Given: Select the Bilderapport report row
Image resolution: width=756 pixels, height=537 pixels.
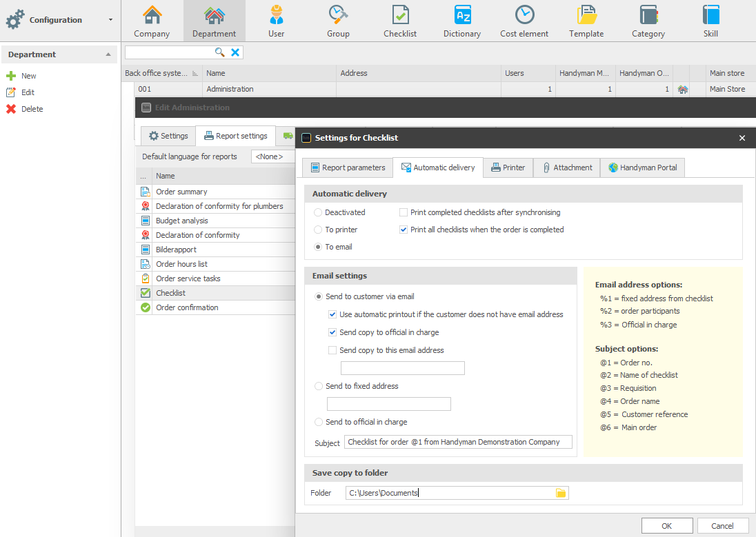Looking at the screenshot, I should pos(215,250).
